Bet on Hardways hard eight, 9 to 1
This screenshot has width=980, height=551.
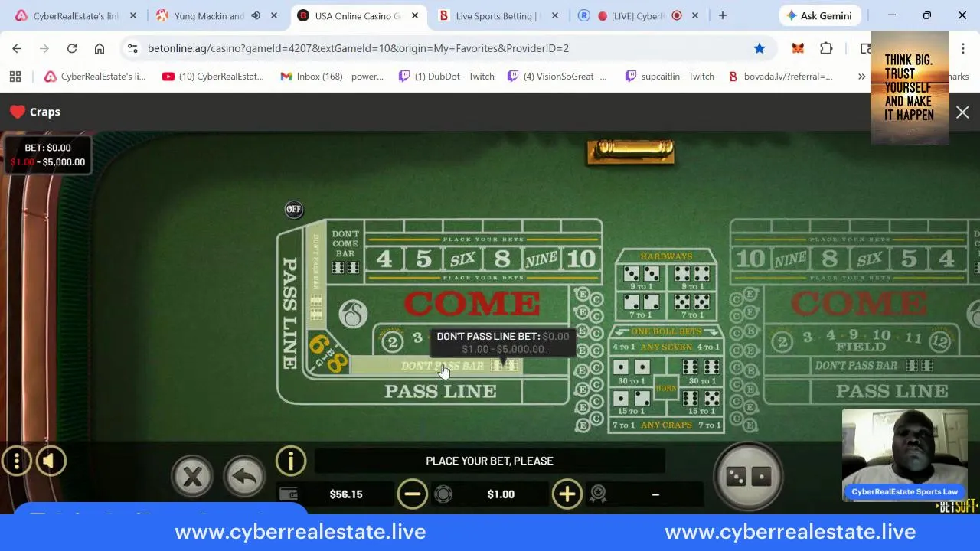tap(691, 279)
